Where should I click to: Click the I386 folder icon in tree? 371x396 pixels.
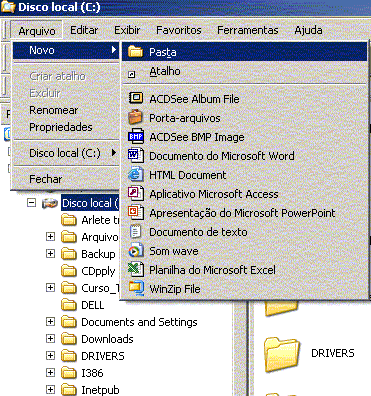[69, 373]
